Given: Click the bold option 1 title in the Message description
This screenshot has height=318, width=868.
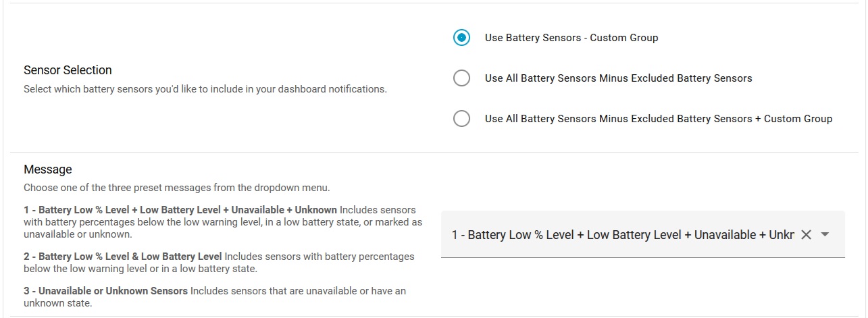Looking at the screenshot, I should pyautogui.click(x=180, y=210).
